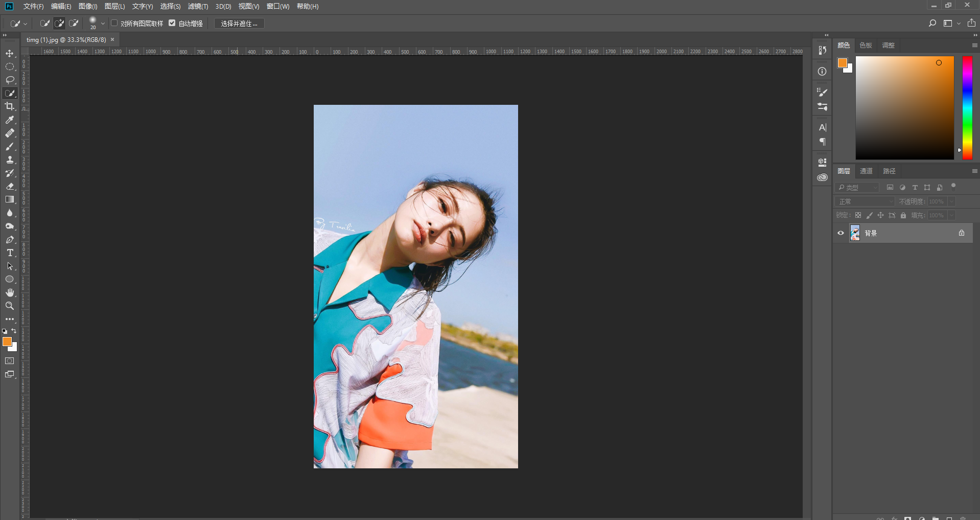Viewport: 980px width, 520px height.
Task: Close the timg (1).jpg document tab
Action: [x=112, y=39]
